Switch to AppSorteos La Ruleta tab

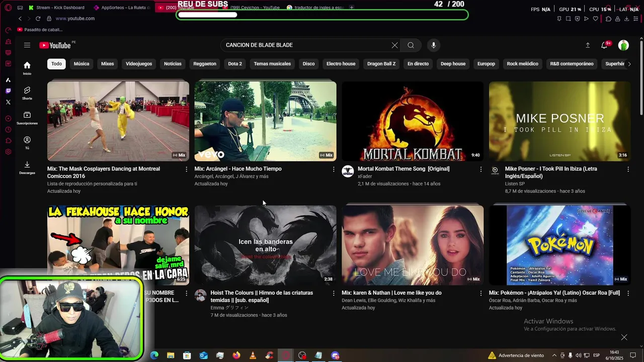click(x=122, y=8)
